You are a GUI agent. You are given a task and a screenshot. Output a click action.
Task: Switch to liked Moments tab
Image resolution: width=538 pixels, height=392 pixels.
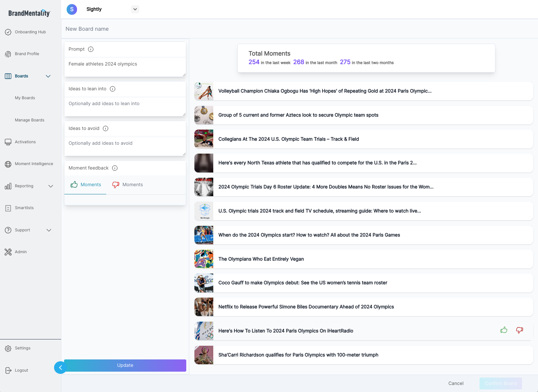(x=86, y=185)
